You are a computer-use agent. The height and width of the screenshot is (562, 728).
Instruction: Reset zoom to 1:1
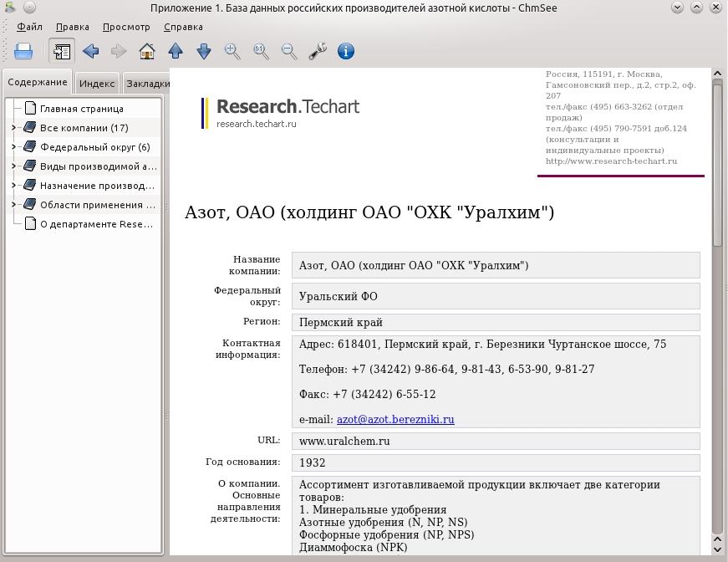click(261, 51)
